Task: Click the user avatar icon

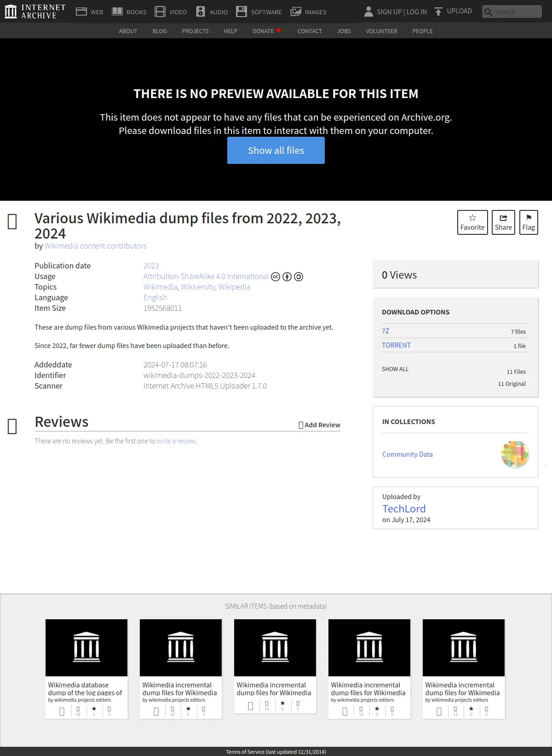Action: click(368, 12)
